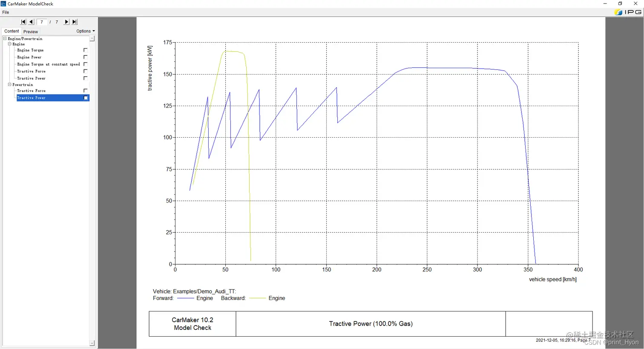Go to the next page
Screen dimensions: 644x349
click(x=66, y=22)
